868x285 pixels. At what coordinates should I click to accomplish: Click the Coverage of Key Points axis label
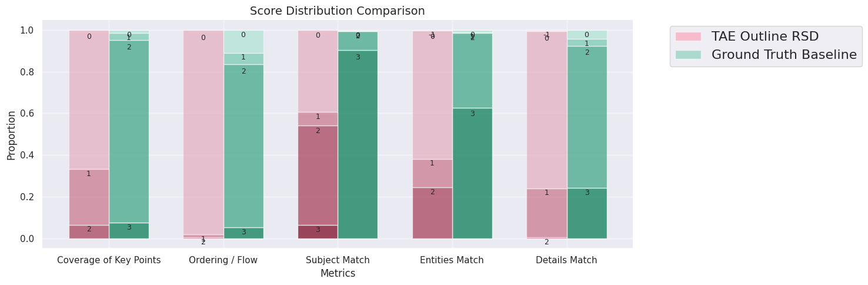(109, 260)
